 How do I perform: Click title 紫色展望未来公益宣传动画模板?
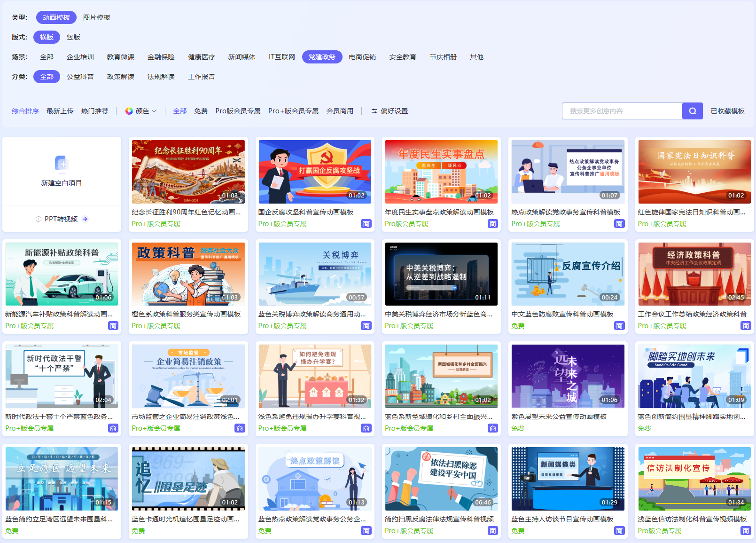(559, 417)
